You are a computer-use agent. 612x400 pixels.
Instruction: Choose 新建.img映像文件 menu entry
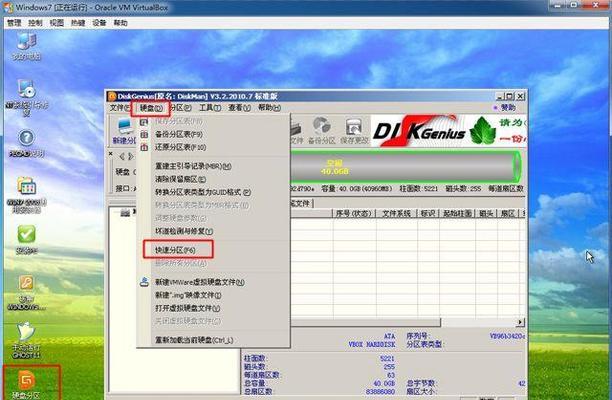[x=213, y=295]
